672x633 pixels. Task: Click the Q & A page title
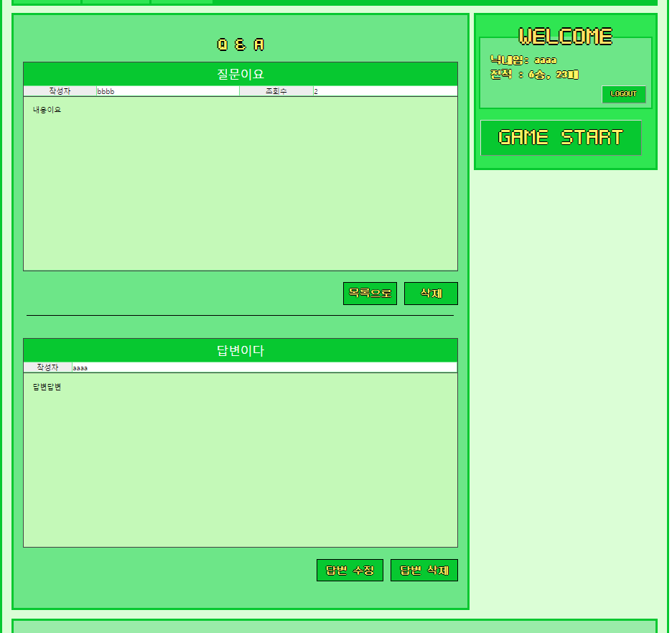[239, 44]
